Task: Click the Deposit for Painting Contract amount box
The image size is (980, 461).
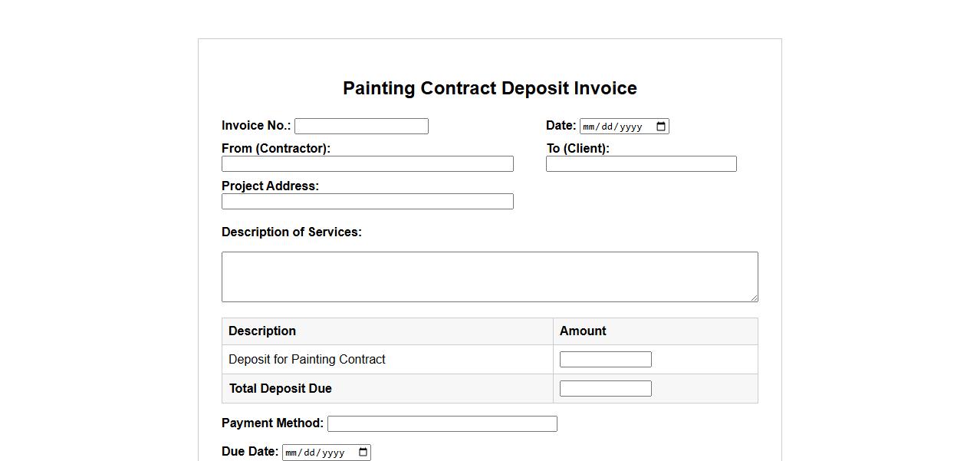Action: click(x=605, y=360)
